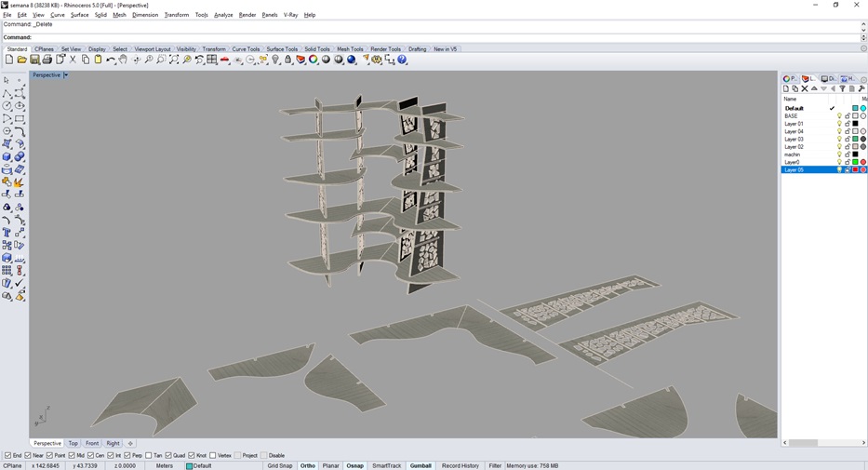Click the layer Filter funnel icon
Image resolution: width=868 pixels, height=470 pixels.
843,89
